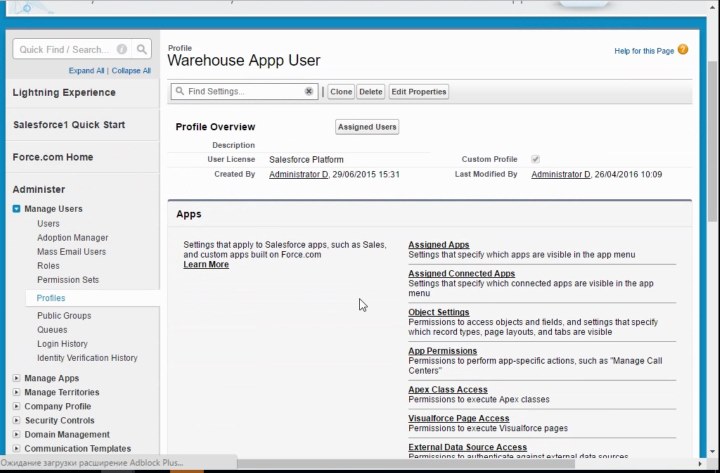Expand the Manage Territories node
This screenshot has width=720, height=473.
(17, 392)
